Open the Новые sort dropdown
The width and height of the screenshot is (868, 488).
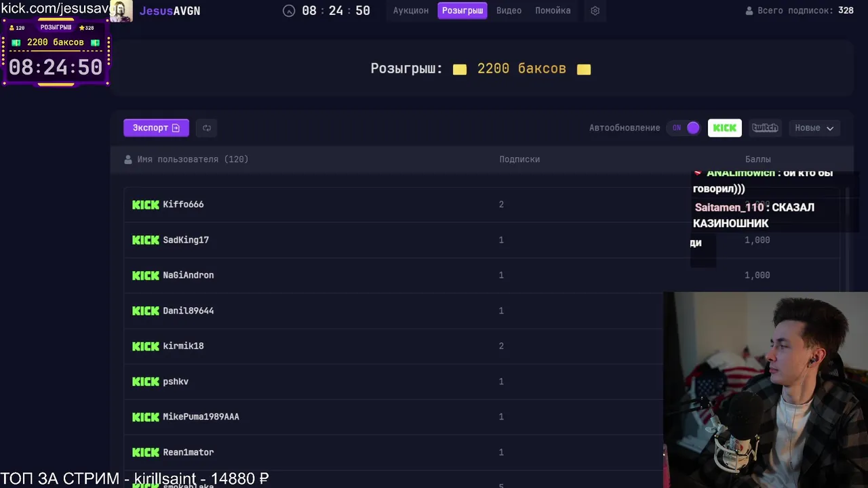(814, 127)
